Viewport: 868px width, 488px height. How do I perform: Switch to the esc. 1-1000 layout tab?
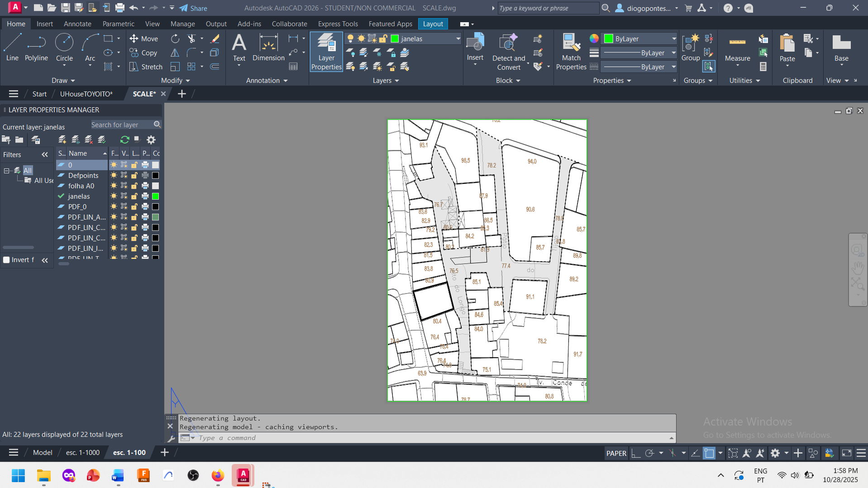[x=83, y=452]
